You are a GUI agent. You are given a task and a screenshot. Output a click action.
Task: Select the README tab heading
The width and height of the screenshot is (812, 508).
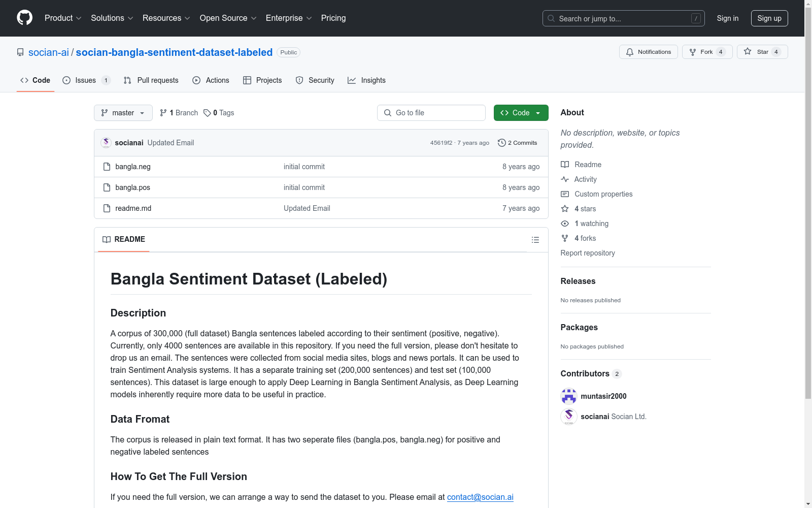click(124, 239)
